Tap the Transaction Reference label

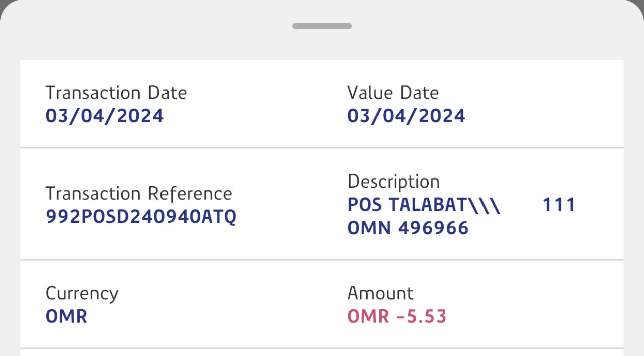[x=138, y=194]
